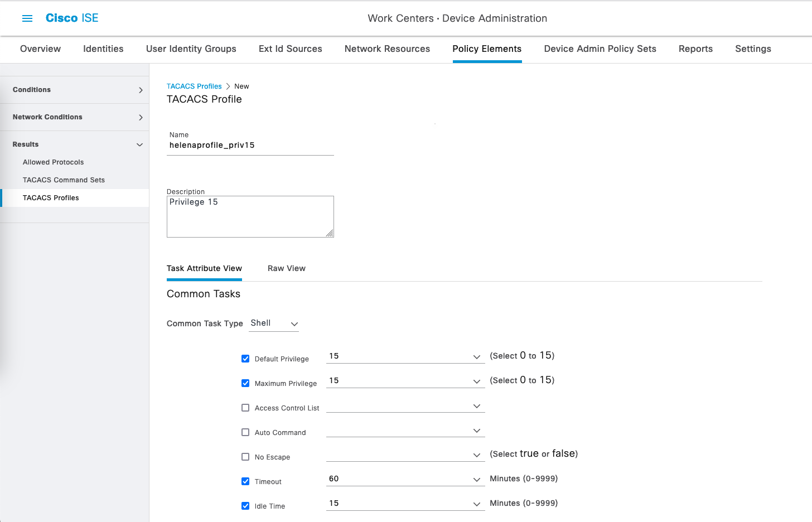Disable the Idle Time checkbox

(245, 506)
